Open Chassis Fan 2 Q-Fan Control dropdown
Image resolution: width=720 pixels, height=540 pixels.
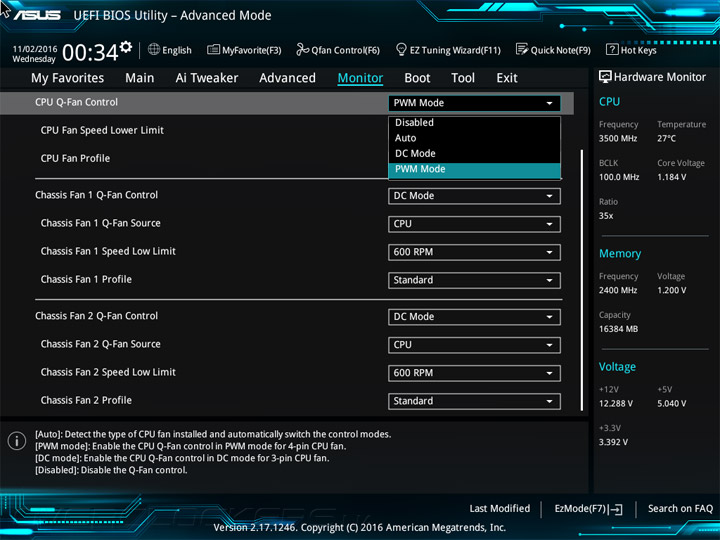tap(474, 317)
